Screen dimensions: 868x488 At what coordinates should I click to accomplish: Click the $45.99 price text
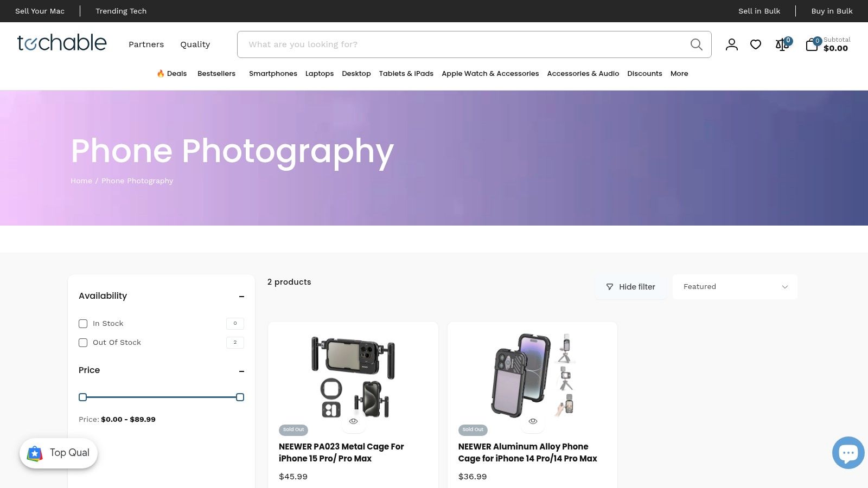click(293, 477)
